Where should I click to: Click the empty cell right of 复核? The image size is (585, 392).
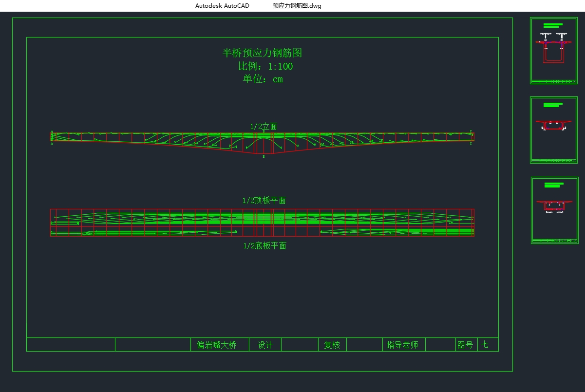tap(364, 345)
